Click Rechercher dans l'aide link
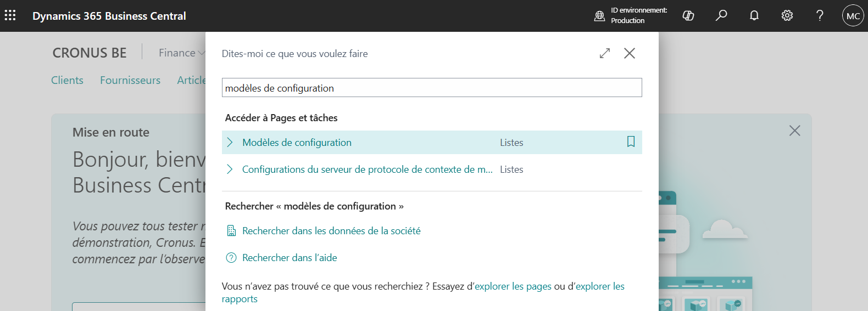The height and width of the screenshot is (311, 868). (290, 258)
